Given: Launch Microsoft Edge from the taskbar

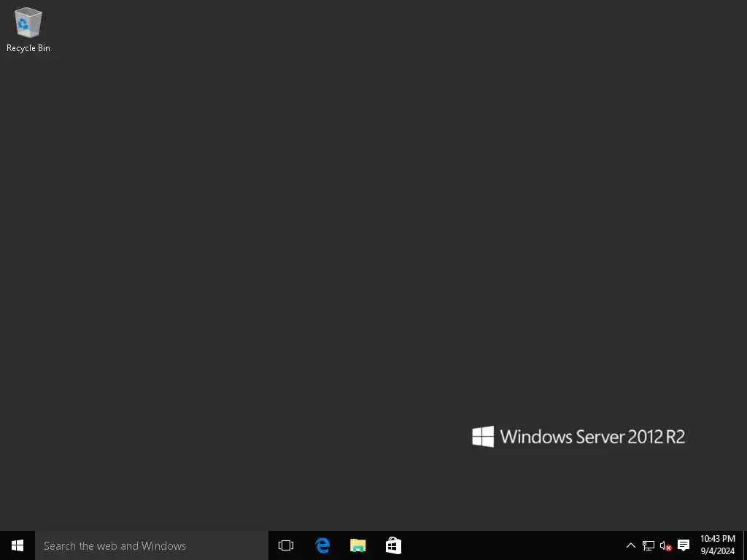Looking at the screenshot, I should 322,545.
